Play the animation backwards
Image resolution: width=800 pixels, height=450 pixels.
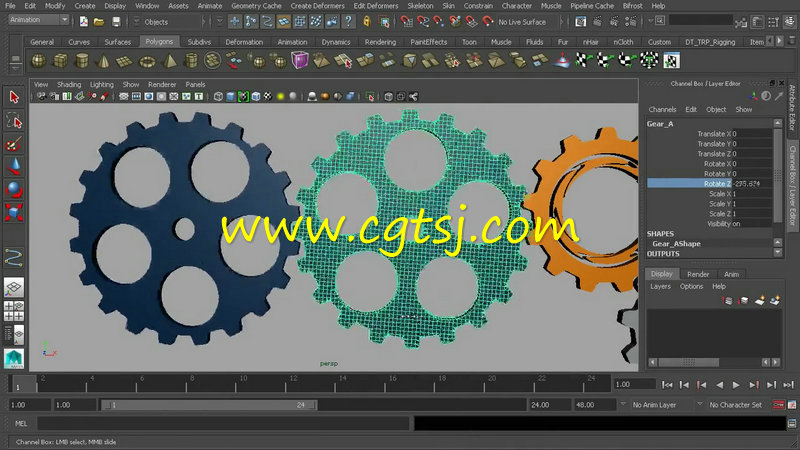[x=719, y=385]
